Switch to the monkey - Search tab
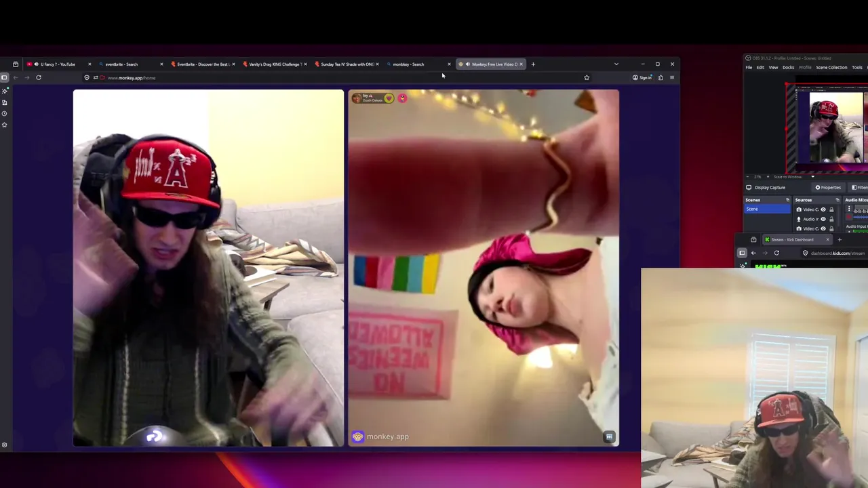Image resolution: width=868 pixels, height=488 pixels. pyautogui.click(x=418, y=64)
